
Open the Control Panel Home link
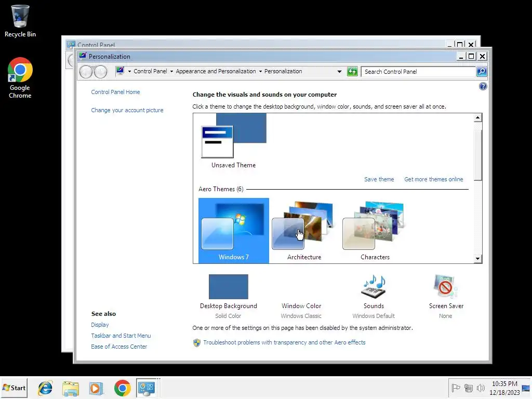115,92
